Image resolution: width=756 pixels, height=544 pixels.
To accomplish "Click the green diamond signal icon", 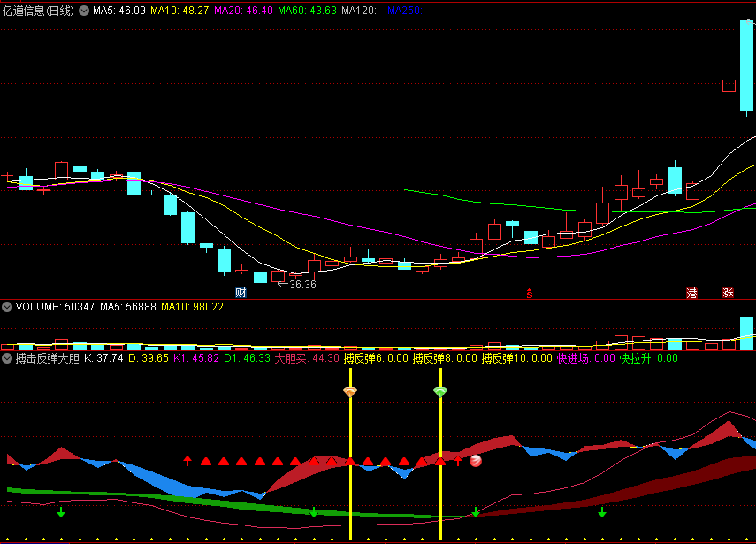I will click(440, 392).
